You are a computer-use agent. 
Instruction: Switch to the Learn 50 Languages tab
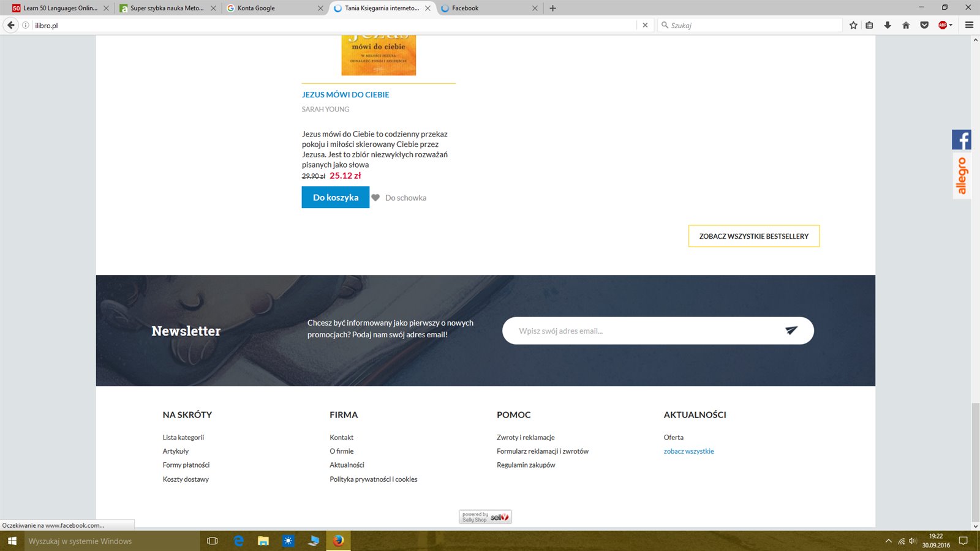coord(58,8)
